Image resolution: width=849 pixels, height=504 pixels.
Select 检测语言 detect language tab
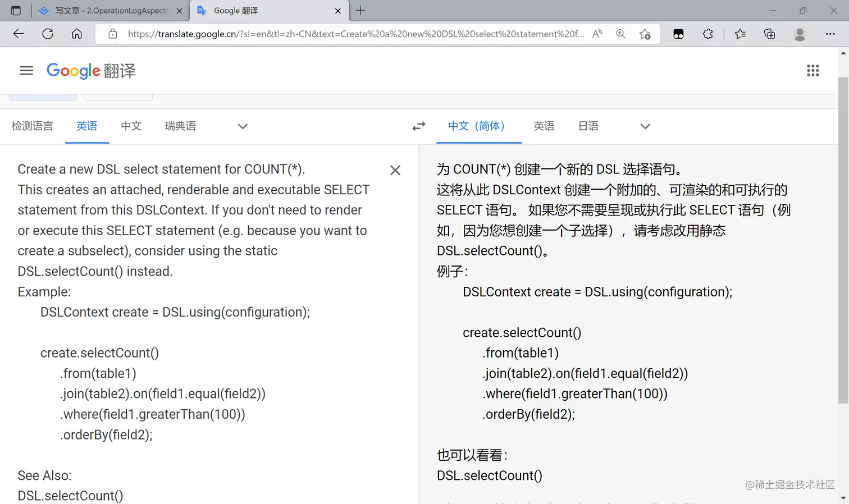pos(33,126)
